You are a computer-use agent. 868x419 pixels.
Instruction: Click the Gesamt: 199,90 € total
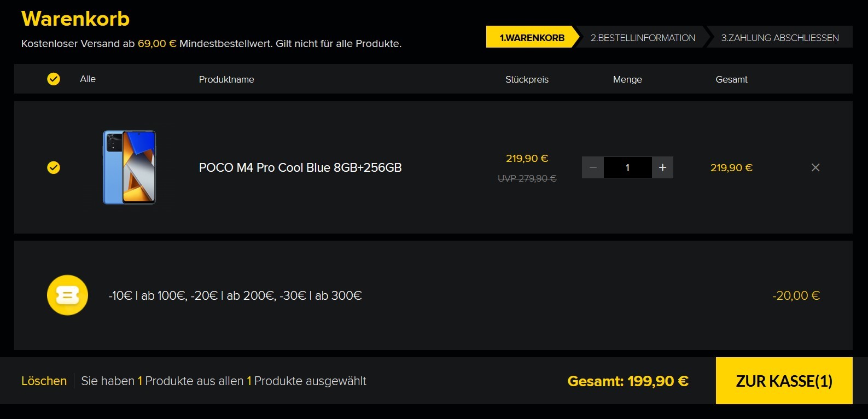pos(628,381)
